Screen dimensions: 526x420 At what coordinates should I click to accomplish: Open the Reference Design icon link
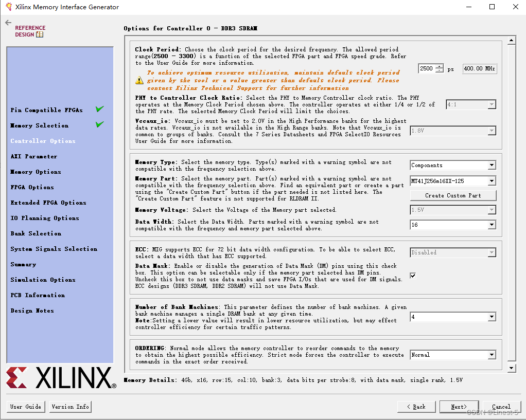[30, 31]
